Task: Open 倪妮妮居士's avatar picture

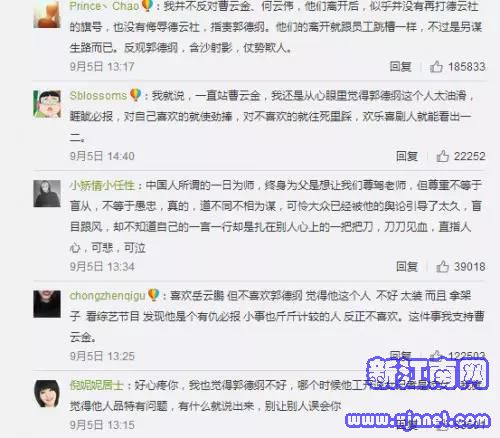Action: pos(47,394)
